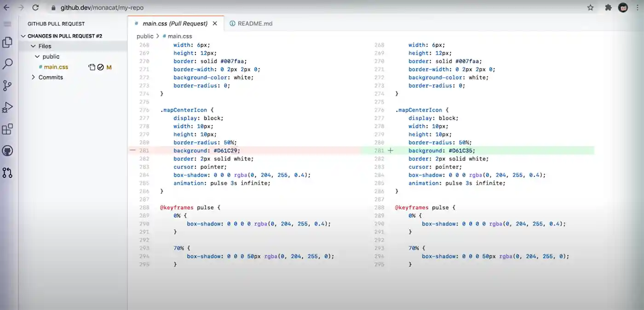Open the Run and Debug view
The height and width of the screenshot is (310, 644).
point(7,107)
